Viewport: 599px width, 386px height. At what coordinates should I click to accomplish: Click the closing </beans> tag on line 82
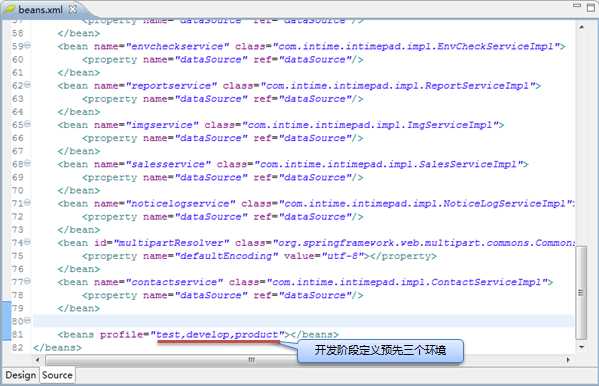coord(57,348)
